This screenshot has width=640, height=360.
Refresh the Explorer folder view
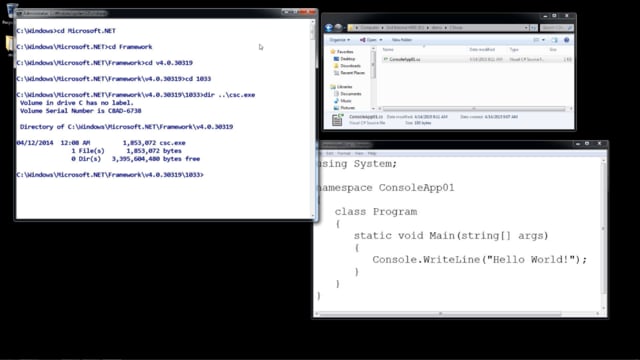533,28
